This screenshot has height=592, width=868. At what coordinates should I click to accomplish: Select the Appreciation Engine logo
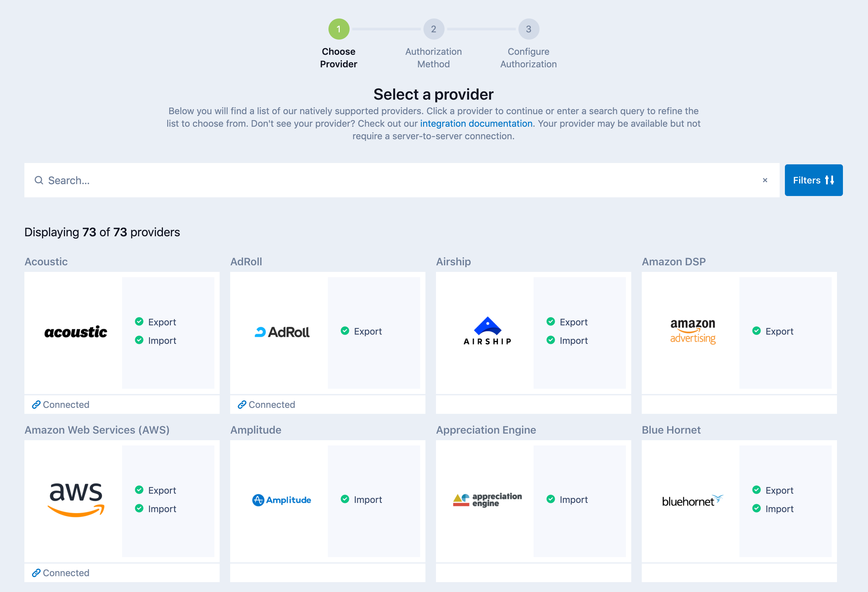pyautogui.click(x=487, y=500)
